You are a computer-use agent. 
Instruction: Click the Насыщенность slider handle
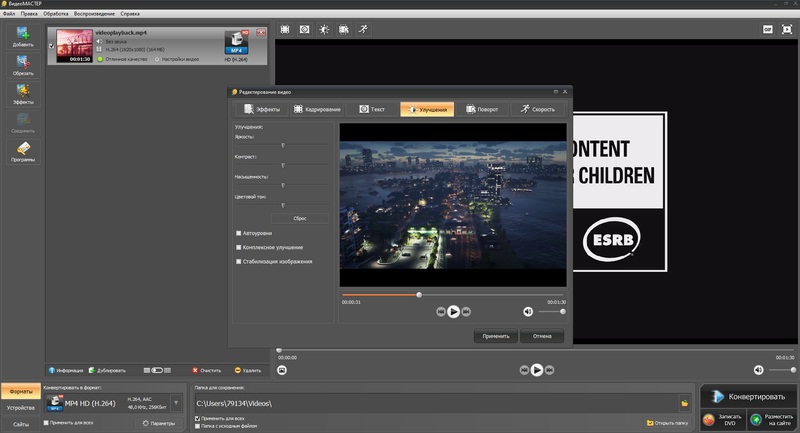coord(283,186)
